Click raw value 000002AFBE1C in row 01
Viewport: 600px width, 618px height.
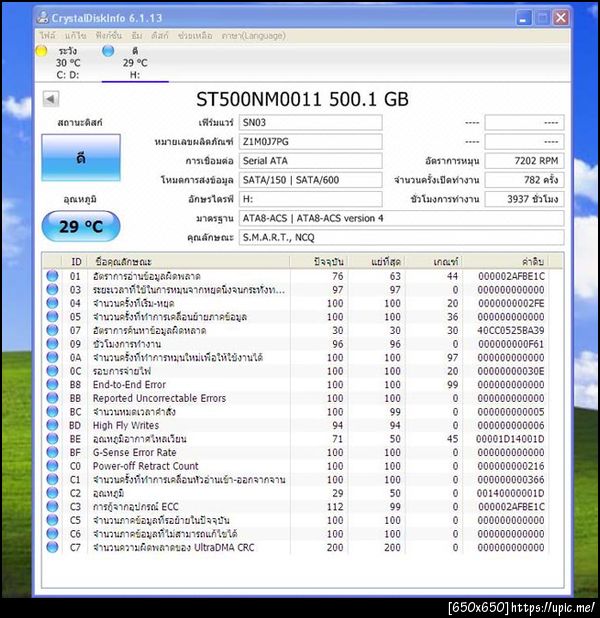[x=511, y=276]
